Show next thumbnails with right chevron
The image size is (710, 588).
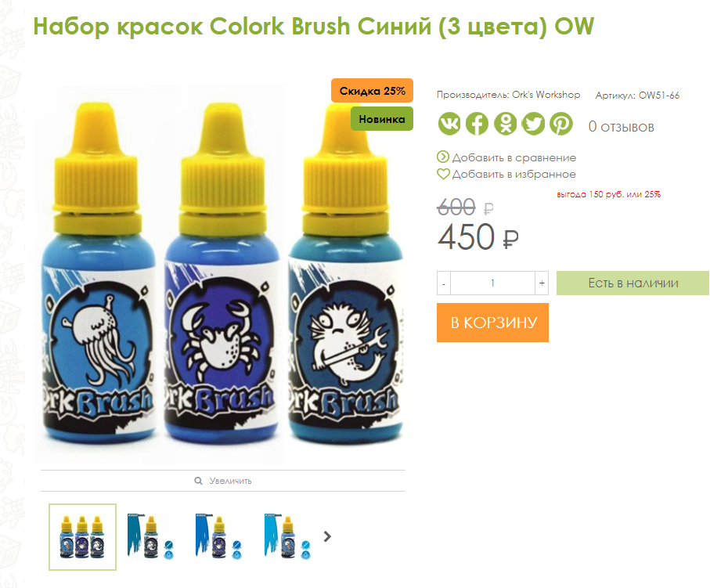point(327,537)
